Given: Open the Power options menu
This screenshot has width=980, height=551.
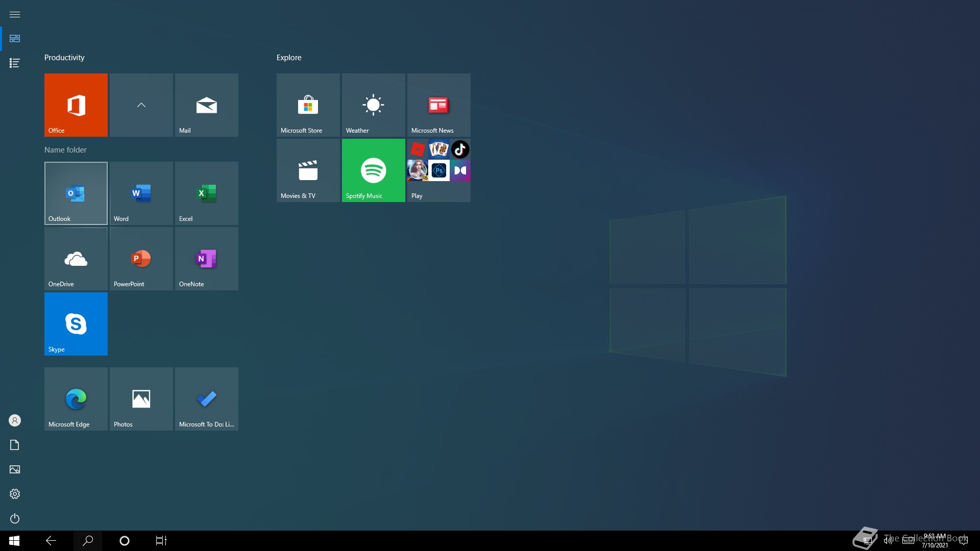Looking at the screenshot, I should [x=15, y=518].
